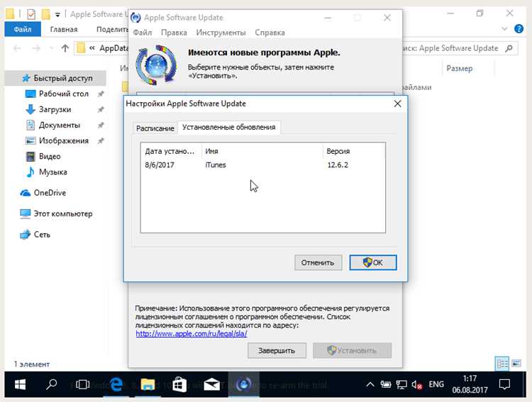Show hidden tray icons chevron
The width and height of the screenshot is (532, 402).
click(370, 385)
